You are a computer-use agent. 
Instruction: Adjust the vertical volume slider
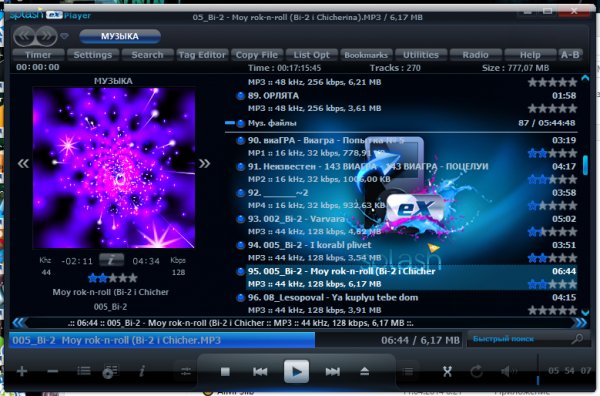pyautogui.click(x=538, y=369)
